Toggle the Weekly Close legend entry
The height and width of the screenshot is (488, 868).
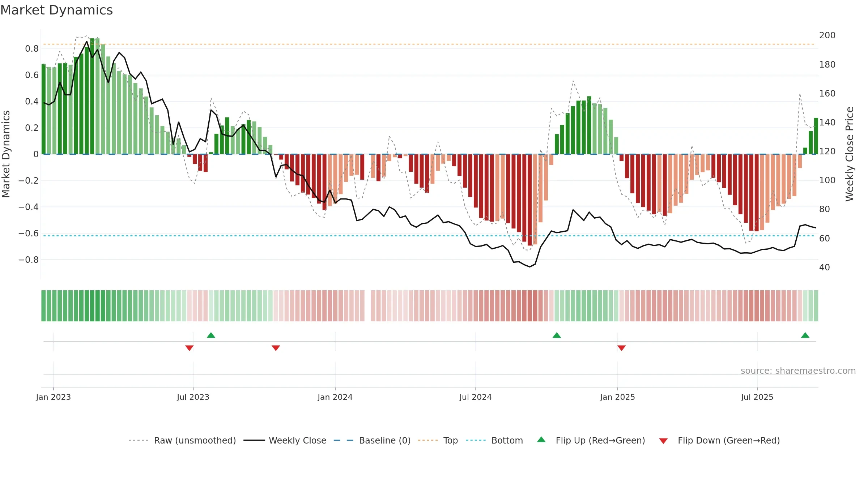tap(285, 440)
